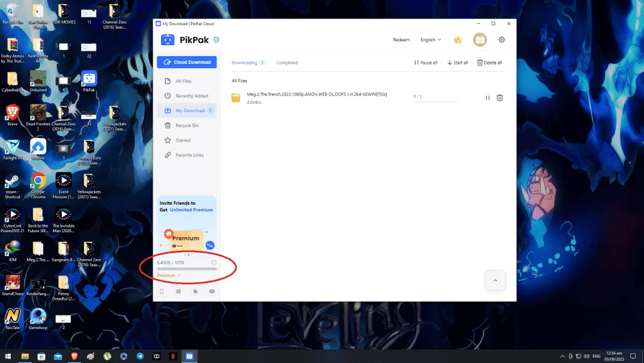This screenshot has width=644, height=363.
Task: Click Pause all downloads
Action: click(x=426, y=63)
